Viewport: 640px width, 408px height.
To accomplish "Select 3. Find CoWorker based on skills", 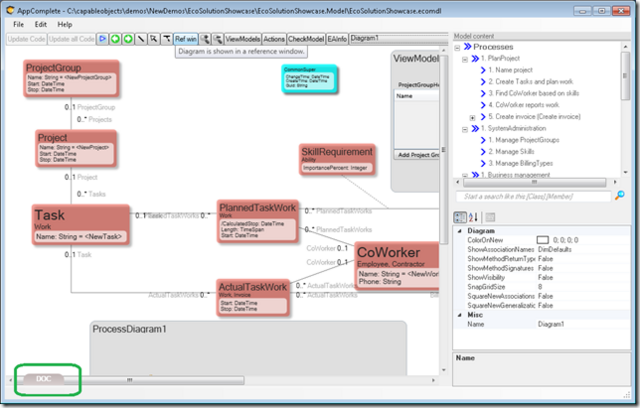I will (x=533, y=93).
